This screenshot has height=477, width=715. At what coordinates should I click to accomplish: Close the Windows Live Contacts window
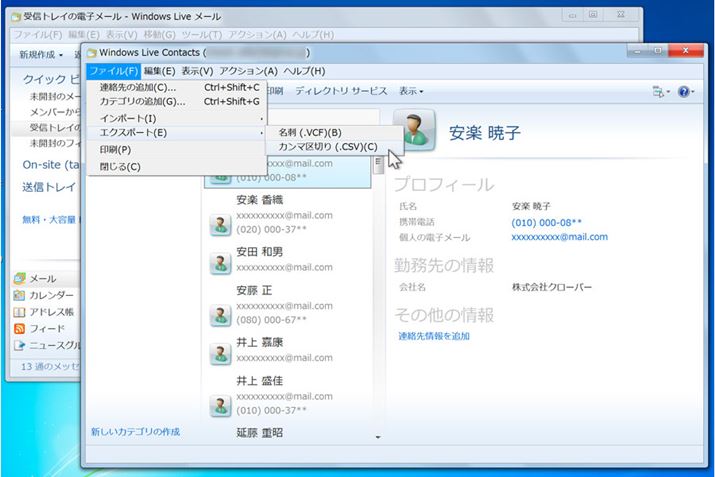coord(685,51)
